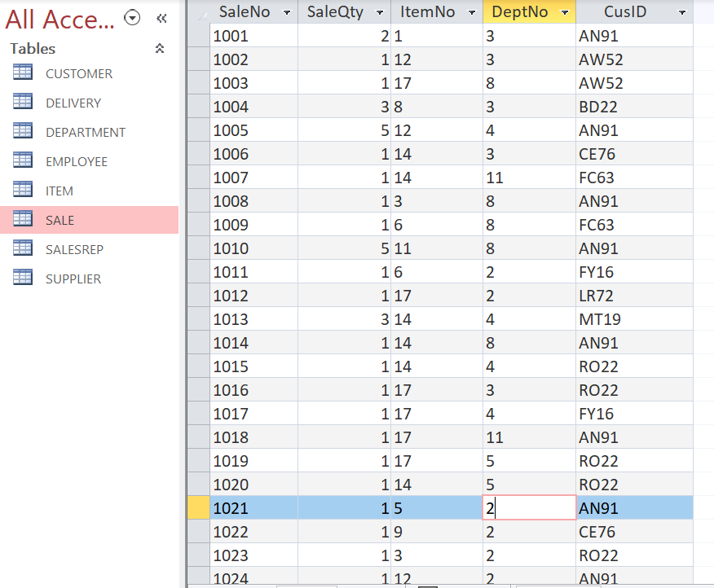Select the SALE table icon
The image size is (714, 588).
(x=24, y=220)
